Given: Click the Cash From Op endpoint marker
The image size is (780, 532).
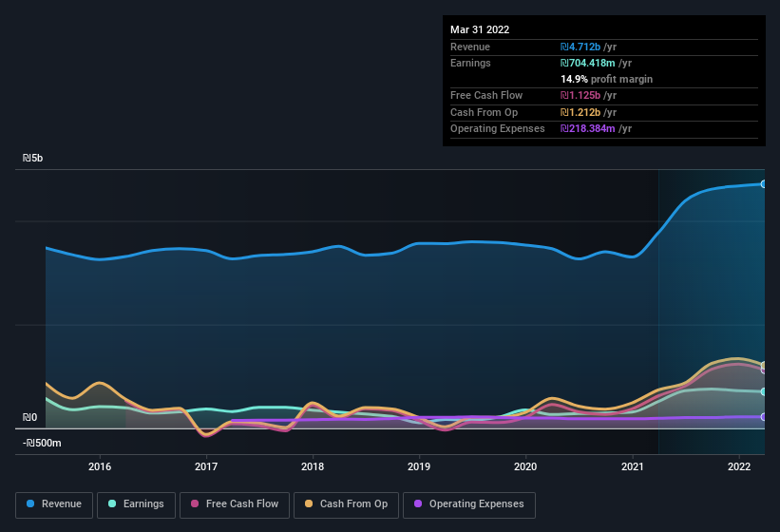Looking at the screenshot, I should pyautogui.click(x=763, y=366).
